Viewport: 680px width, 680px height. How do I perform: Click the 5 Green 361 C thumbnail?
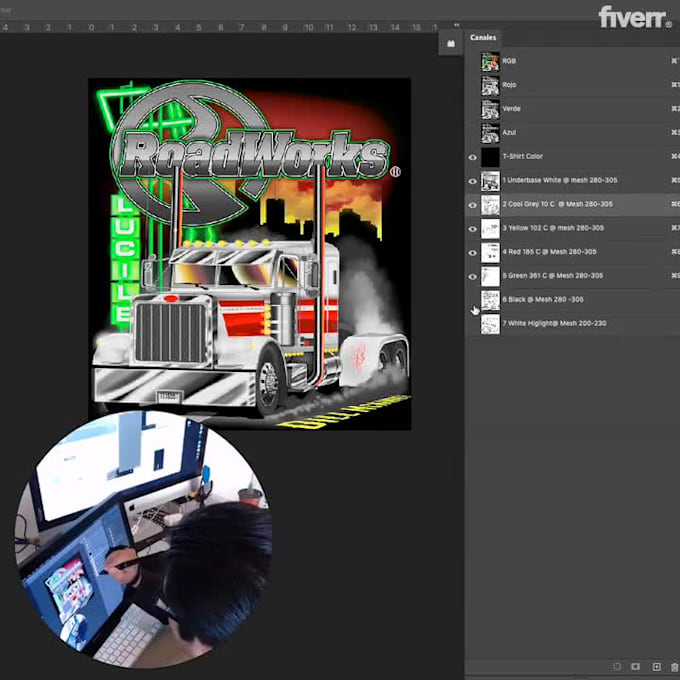490,276
